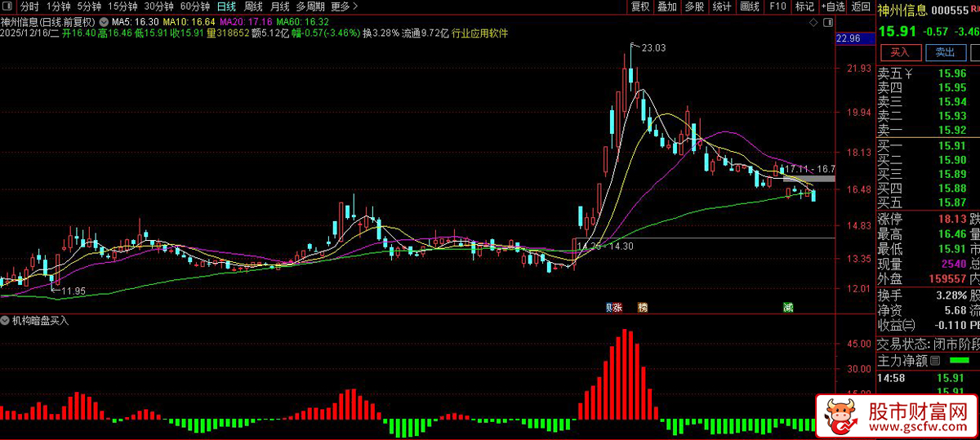This screenshot has width=980, height=440.
Task: Click the 行业应用软件 sector link
Action: pyautogui.click(x=479, y=33)
